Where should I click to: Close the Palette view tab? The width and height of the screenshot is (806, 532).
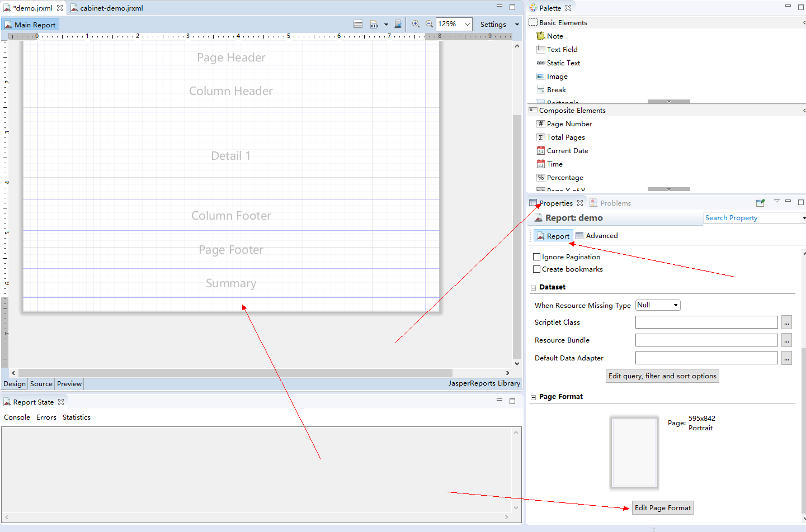pyautogui.click(x=568, y=8)
